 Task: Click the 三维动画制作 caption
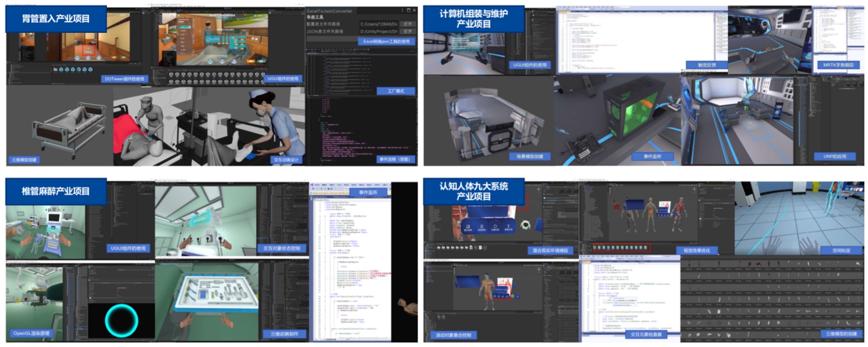click(284, 334)
